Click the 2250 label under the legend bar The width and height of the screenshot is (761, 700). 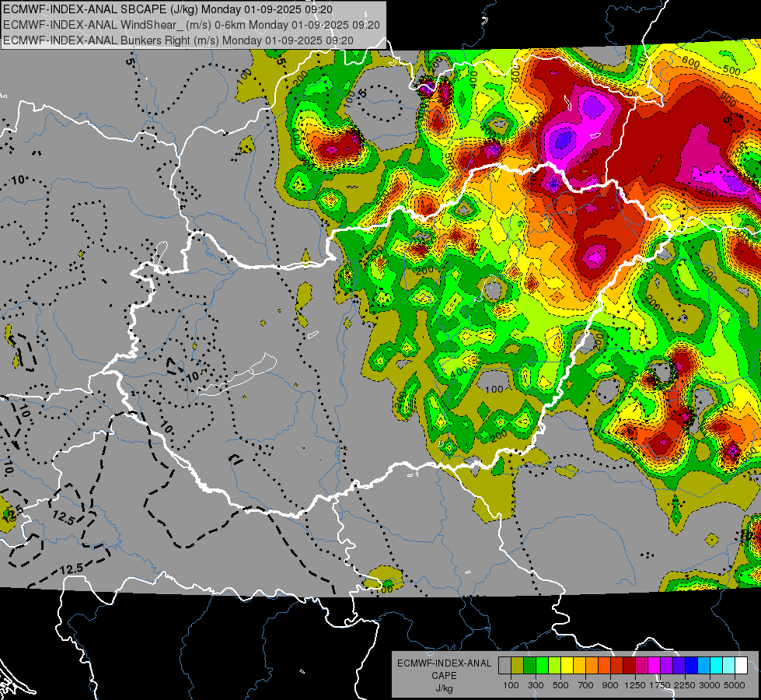[685, 685]
